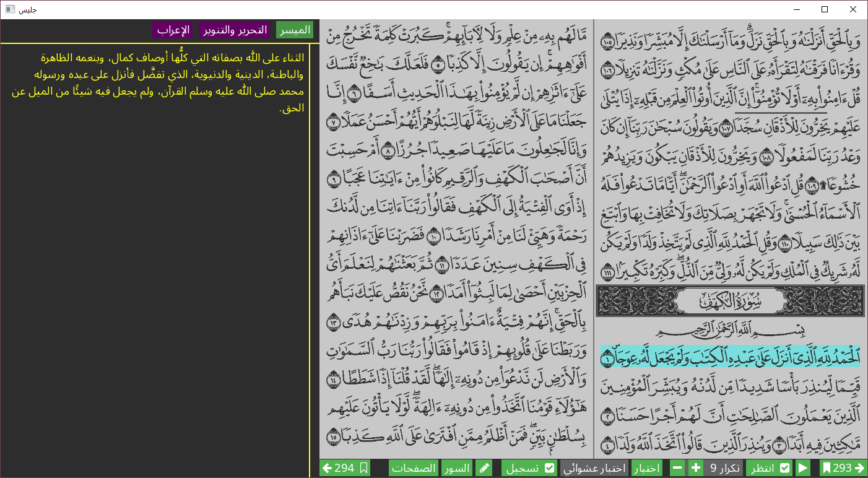
Task: Play recitation with the play button
Action: coord(803,468)
